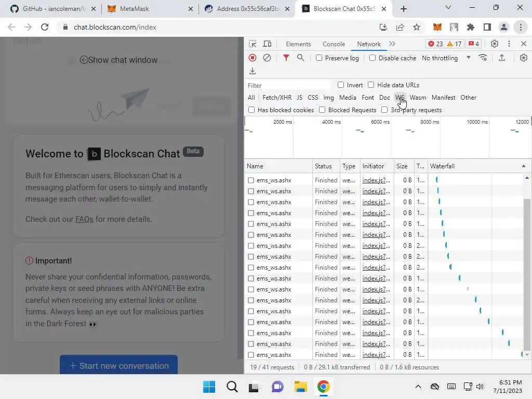
Task: Open MetaMask fox extension icon
Action: click(437, 27)
